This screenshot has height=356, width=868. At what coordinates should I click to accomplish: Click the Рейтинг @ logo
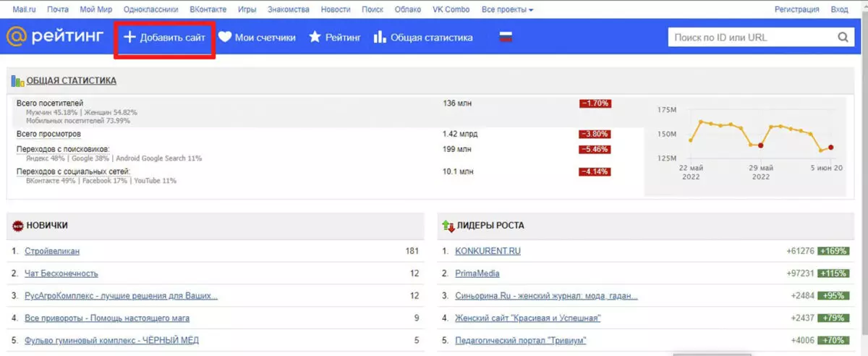(x=55, y=36)
